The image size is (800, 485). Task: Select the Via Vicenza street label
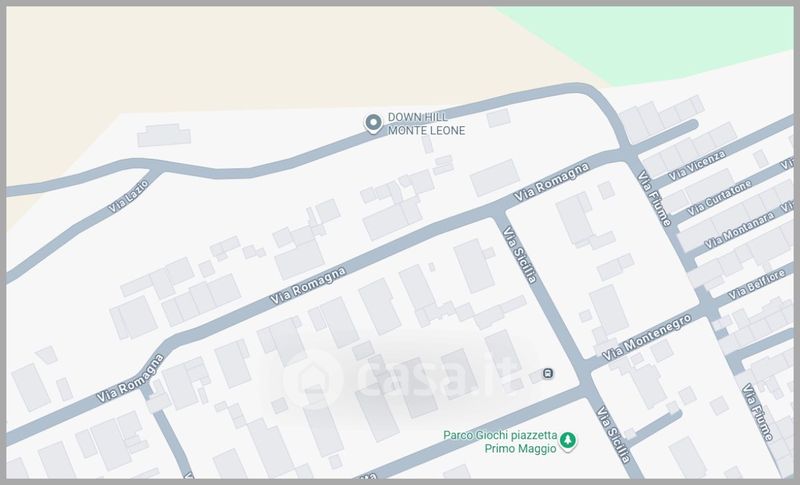pyautogui.click(x=697, y=163)
